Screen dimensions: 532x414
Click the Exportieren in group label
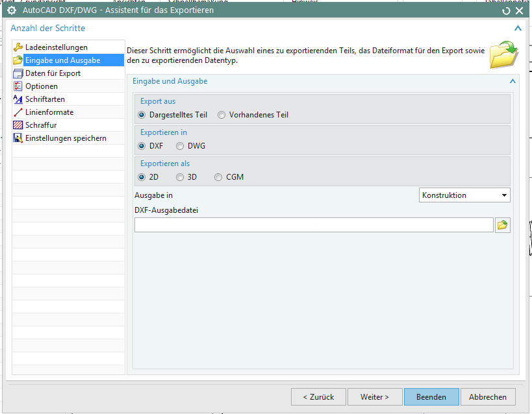(x=164, y=132)
